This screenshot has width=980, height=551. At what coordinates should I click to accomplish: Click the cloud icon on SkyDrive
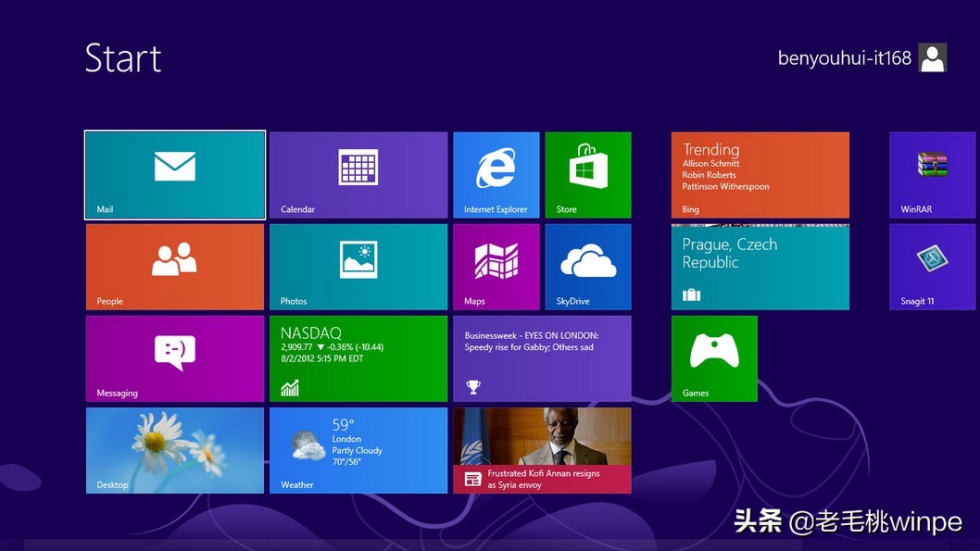(588, 261)
